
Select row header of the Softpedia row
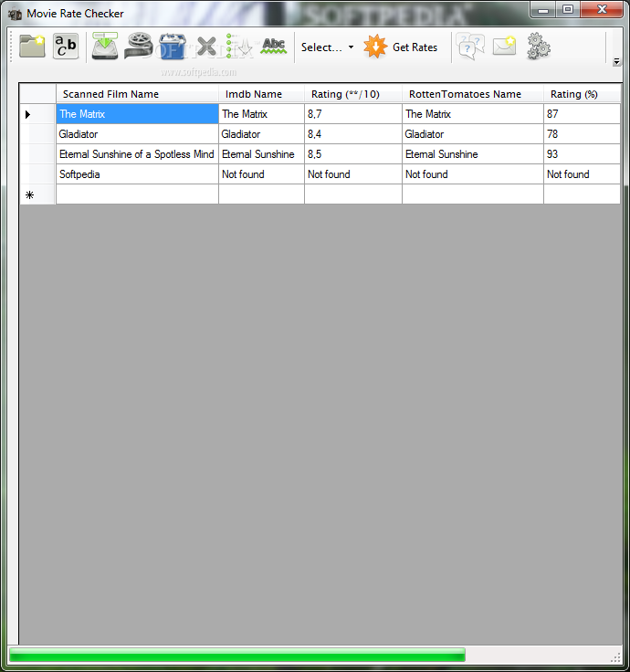click(37, 174)
